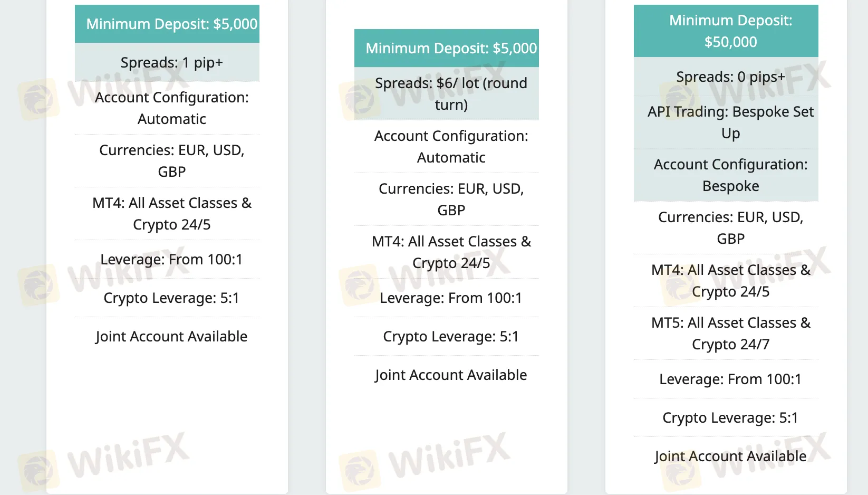The height and width of the screenshot is (495, 868).
Task: Click the Spreads: $6/ lot (round turn) text
Action: 451,93
